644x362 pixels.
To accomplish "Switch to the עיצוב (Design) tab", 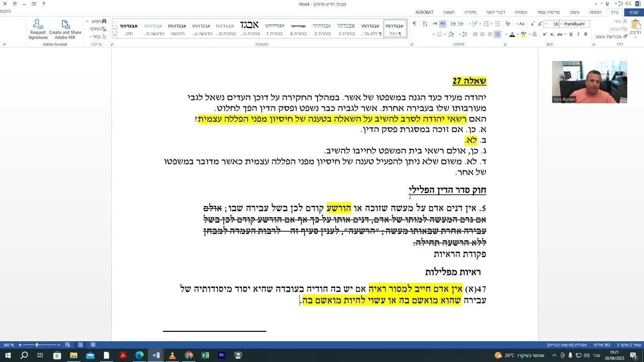I will [575, 12].
